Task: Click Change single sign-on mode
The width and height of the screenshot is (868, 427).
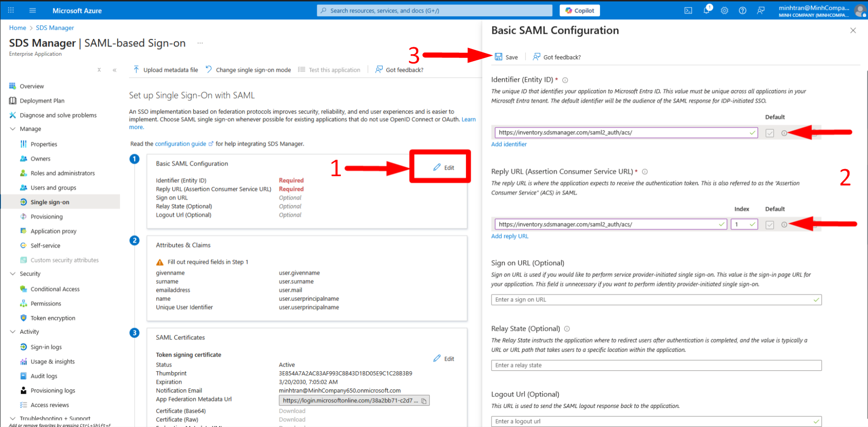Action: coord(249,70)
